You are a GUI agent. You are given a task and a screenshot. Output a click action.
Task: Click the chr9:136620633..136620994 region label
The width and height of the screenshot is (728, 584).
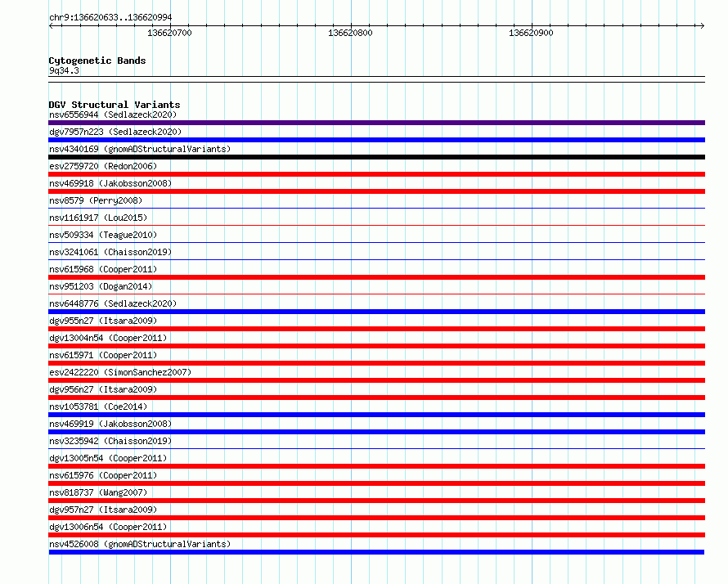(110, 17)
